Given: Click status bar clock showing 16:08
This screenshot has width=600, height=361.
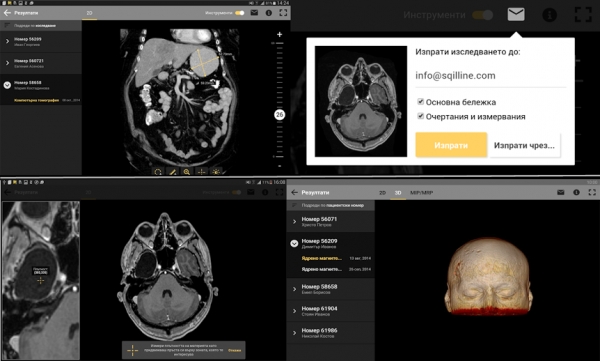Looking at the screenshot, I should tap(279, 182).
